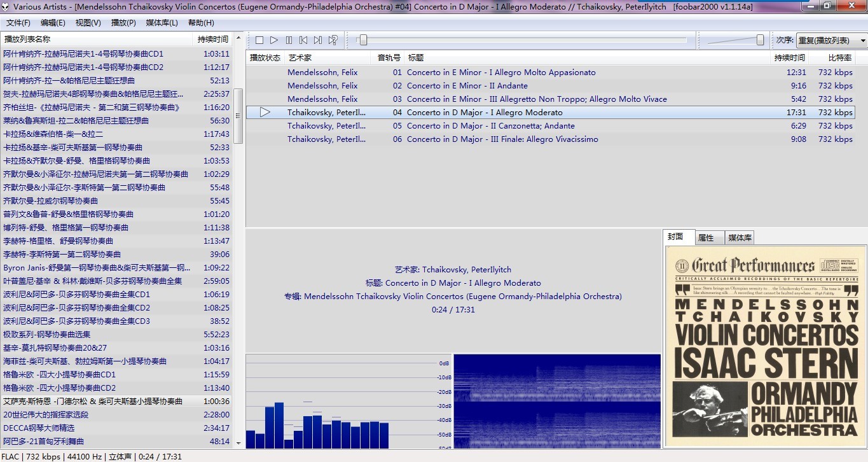This screenshot has height=462, width=868.
Task: Select playlist DECCA钢琴大师精选
Action: click(x=116, y=428)
